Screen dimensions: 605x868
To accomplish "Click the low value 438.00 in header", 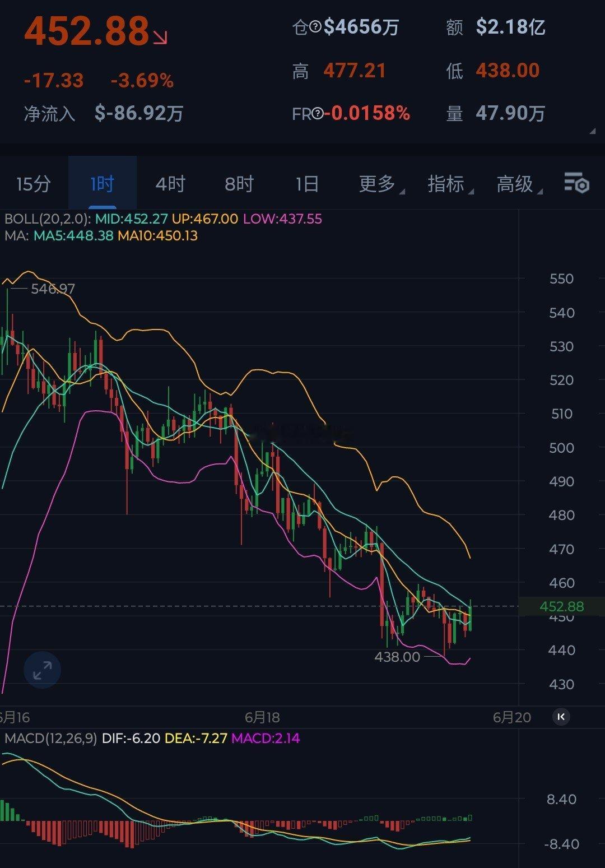I will pos(508,71).
